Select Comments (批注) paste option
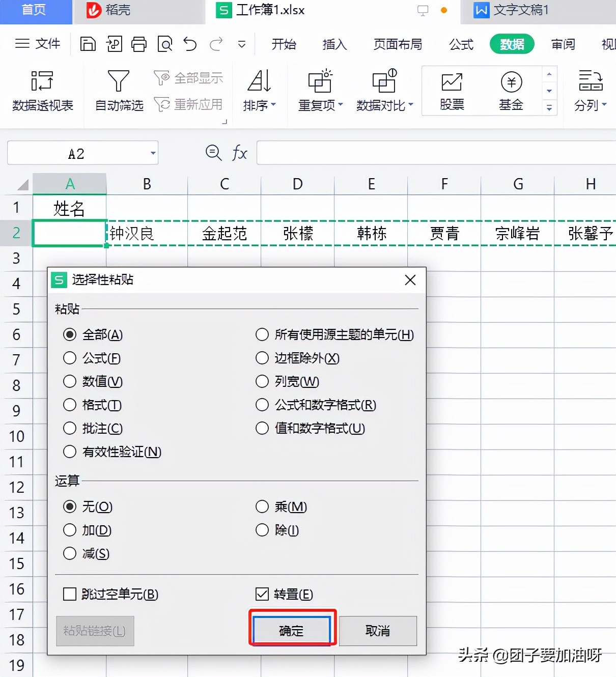 (x=70, y=428)
